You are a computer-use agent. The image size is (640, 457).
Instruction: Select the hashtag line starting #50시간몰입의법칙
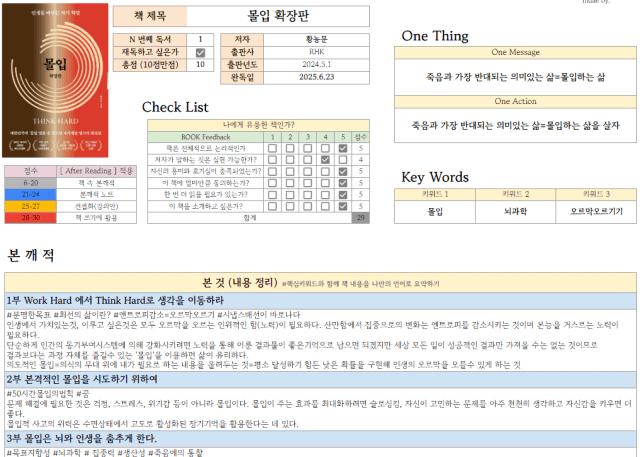pyautogui.click(x=48, y=394)
